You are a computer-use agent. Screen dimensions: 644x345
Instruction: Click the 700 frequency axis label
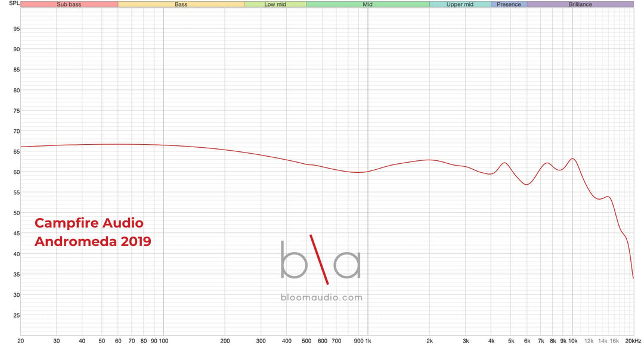[336, 341]
